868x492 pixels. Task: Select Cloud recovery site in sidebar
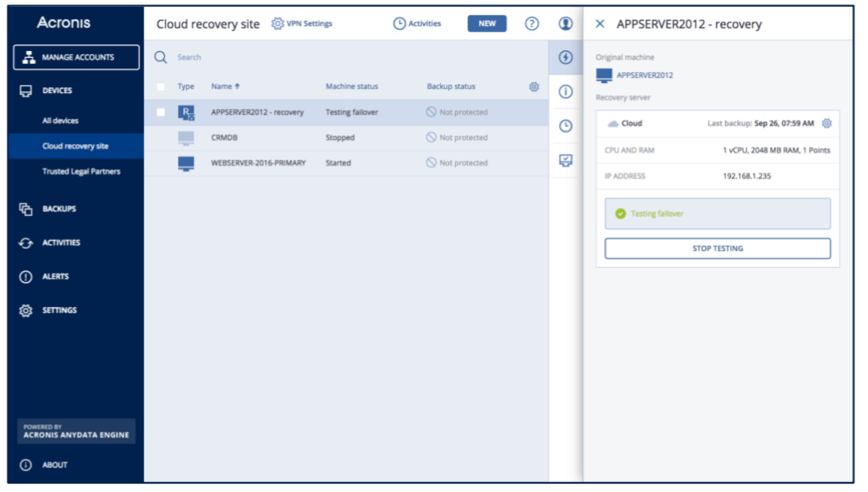tap(75, 146)
